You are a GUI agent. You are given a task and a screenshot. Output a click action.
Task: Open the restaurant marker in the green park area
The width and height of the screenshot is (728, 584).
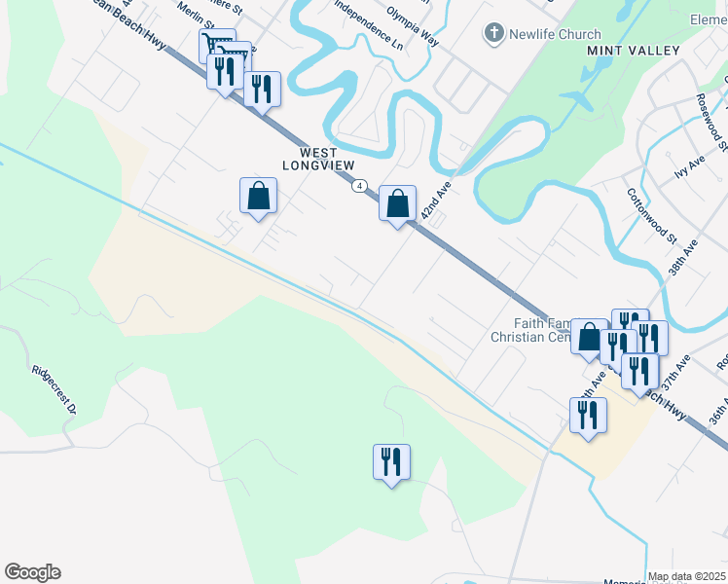[x=392, y=465]
